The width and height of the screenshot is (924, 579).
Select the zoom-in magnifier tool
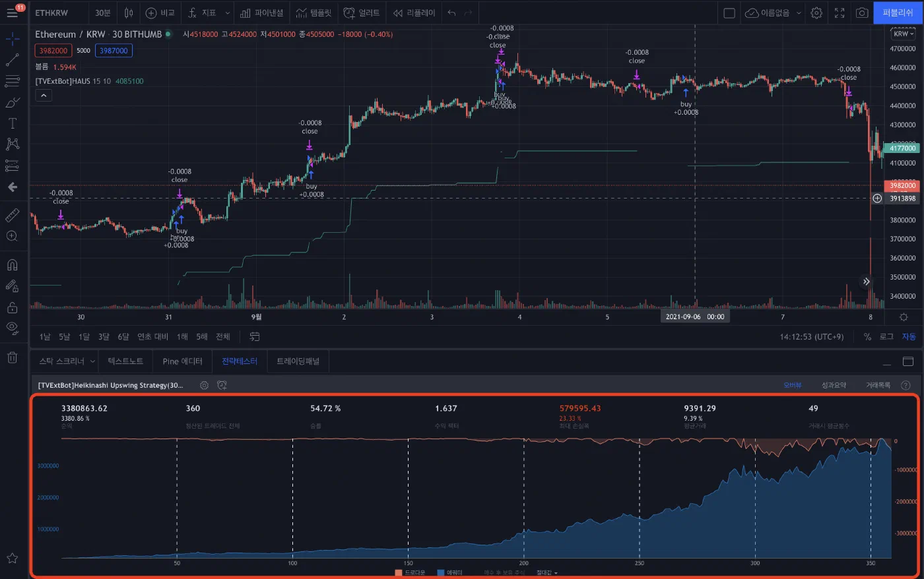pyautogui.click(x=12, y=236)
